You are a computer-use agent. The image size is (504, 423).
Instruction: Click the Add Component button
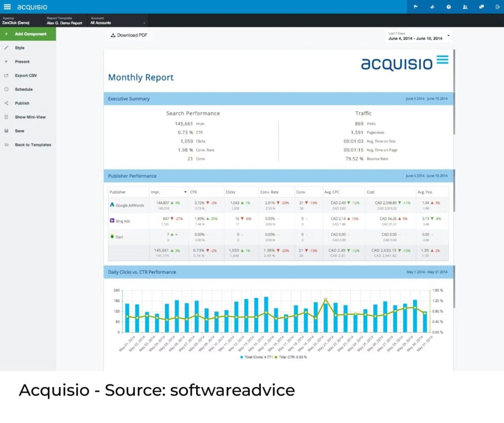coord(28,34)
